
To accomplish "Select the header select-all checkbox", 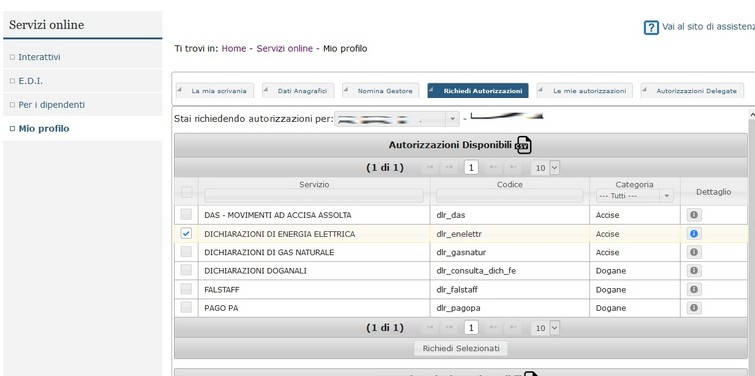I will coord(186,192).
